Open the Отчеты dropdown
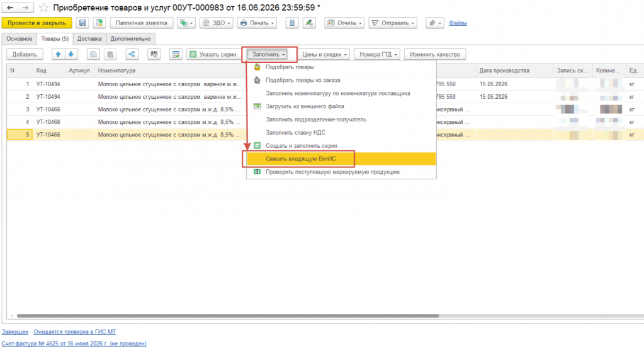644x363 pixels. click(344, 23)
